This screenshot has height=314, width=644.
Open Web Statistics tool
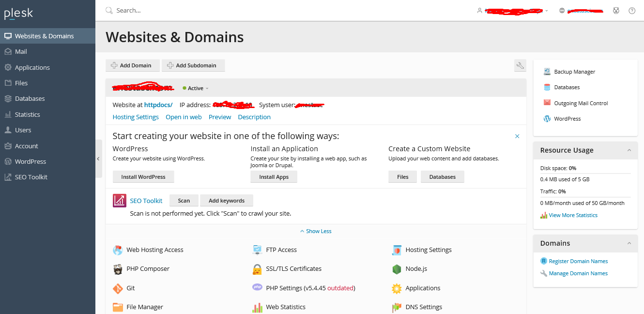pos(279,307)
